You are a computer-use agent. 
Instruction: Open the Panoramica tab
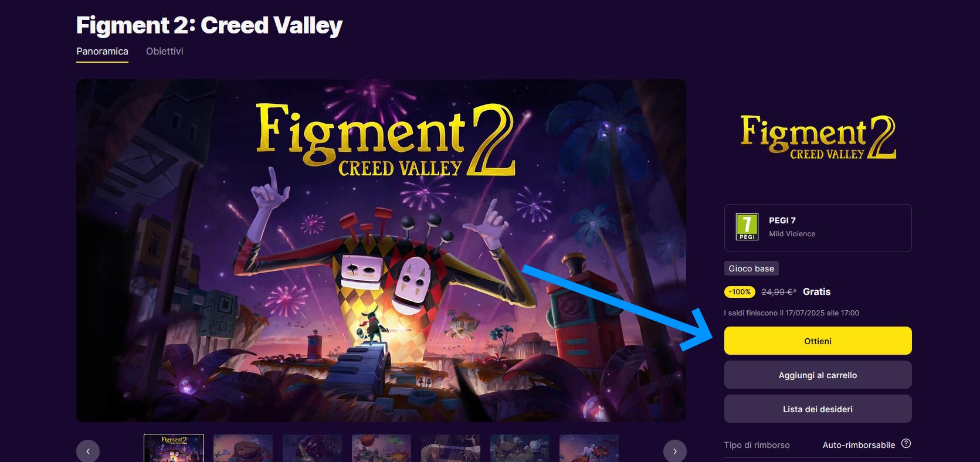(x=102, y=52)
